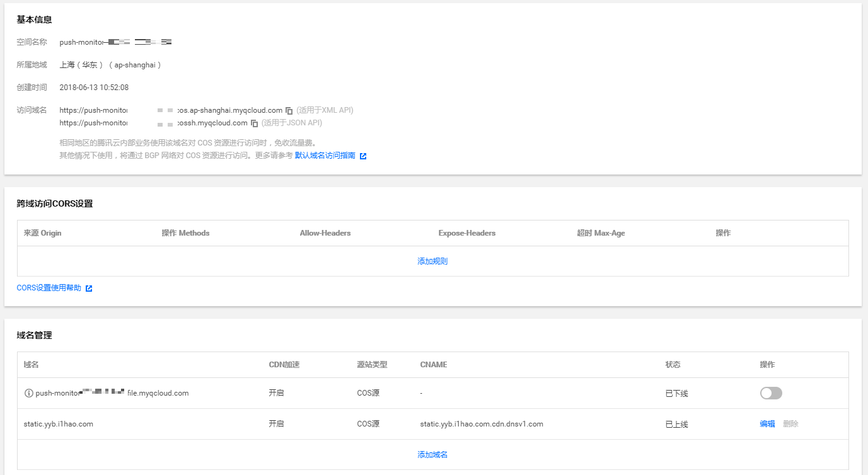Click 删除 for static.yyb.i1hao.com
Screen dimensions: 868x475
coord(790,424)
